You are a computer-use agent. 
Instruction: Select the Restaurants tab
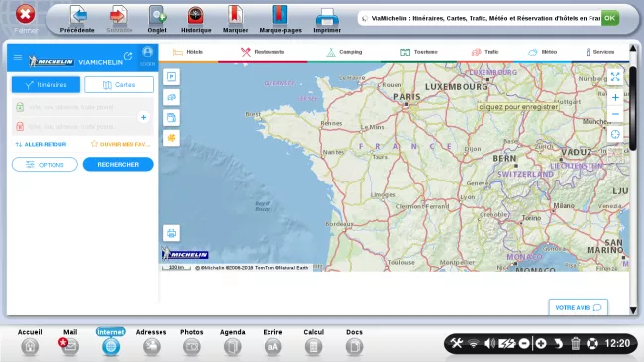click(263, 52)
